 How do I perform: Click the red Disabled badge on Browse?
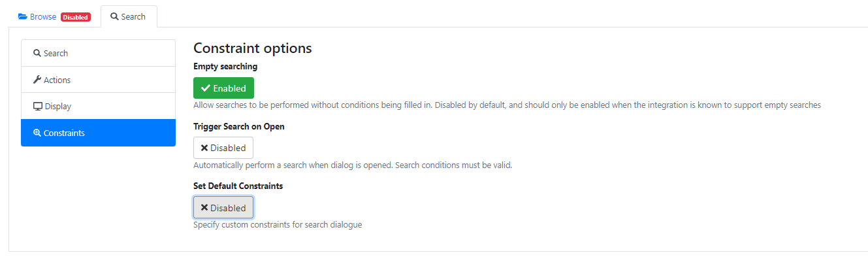coord(76,17)
